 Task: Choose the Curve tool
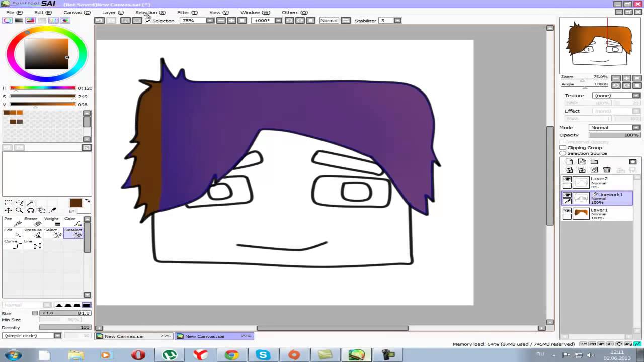pos(12,244)
